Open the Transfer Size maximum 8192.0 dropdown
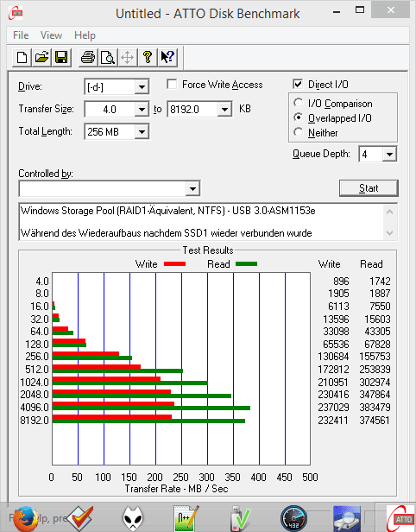The image size is (416, 532). pyautogui.click(x=224, y=110)
